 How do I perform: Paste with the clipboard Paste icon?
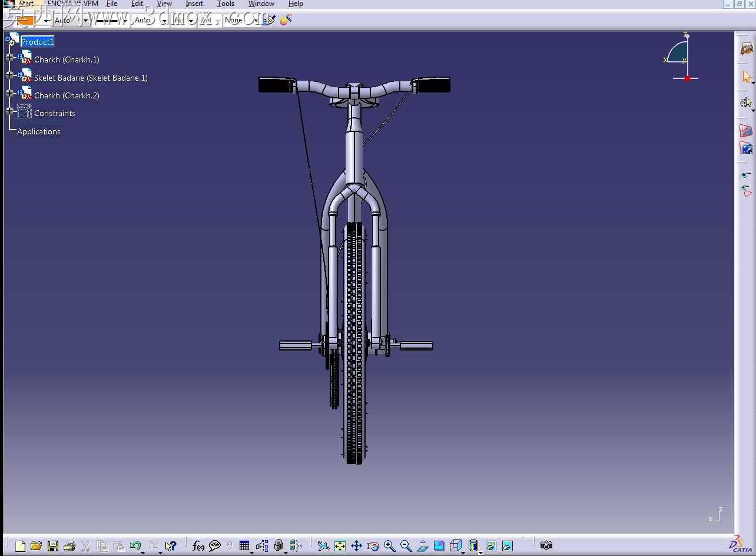point(118,546)
